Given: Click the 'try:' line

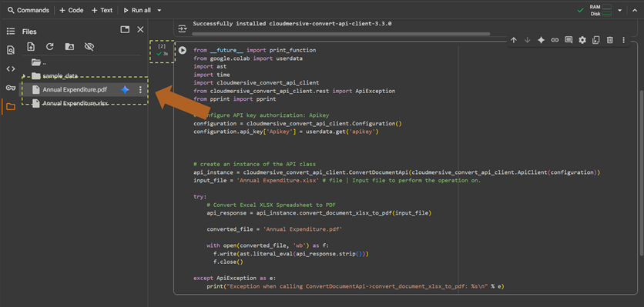Looking at the screenshot, I should tap(200, 197).
